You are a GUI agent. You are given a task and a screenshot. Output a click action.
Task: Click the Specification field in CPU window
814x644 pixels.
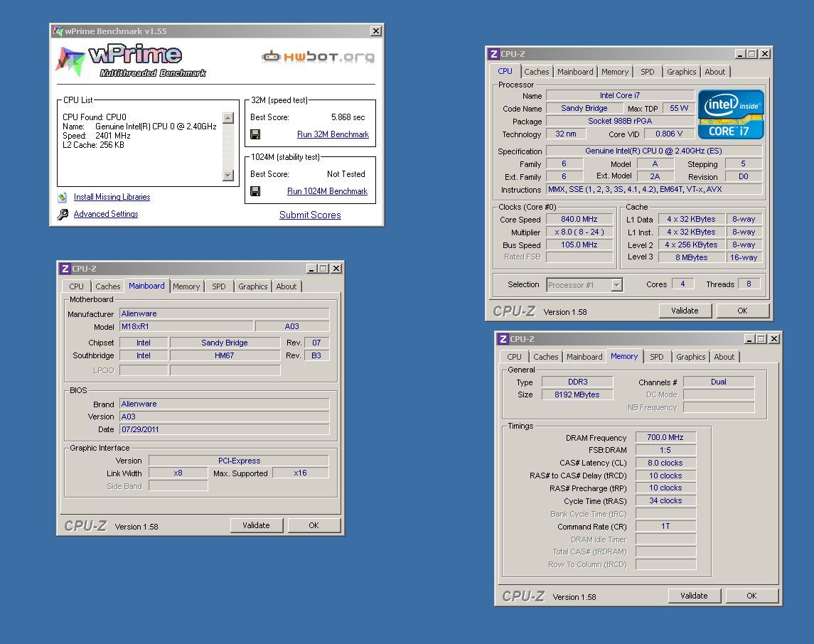tap(653, 151)
